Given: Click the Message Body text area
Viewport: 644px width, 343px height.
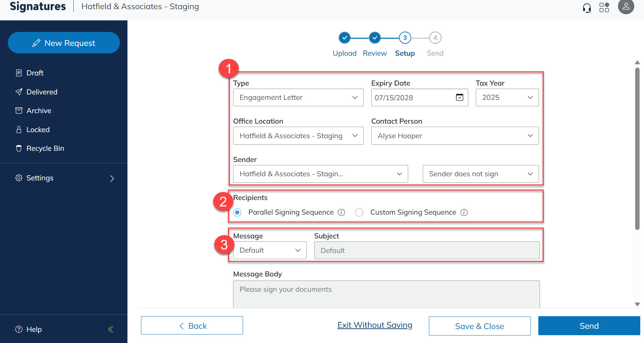Looking at the screenshot, I should (386, 294).
